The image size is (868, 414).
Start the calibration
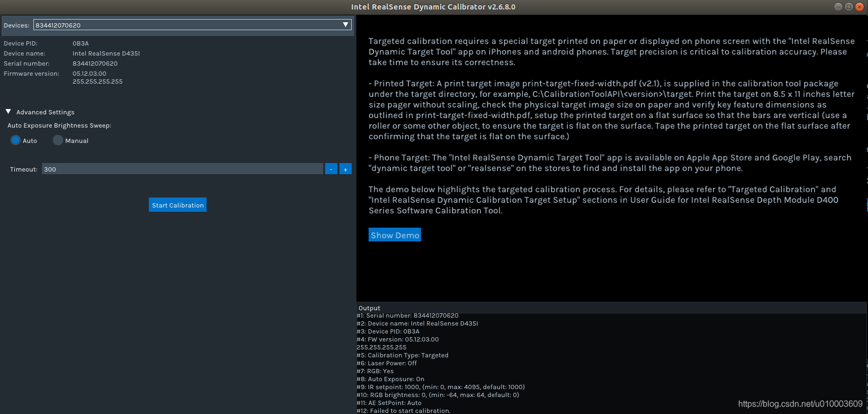[x=177, y=205]
